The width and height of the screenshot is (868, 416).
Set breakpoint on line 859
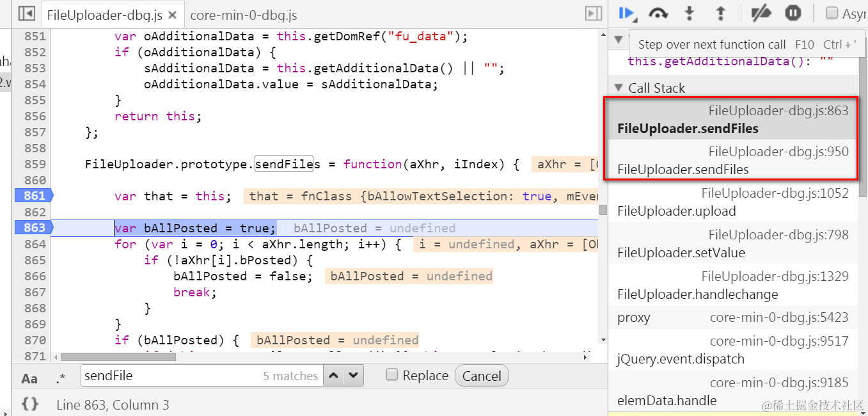(x=35, y=164)
